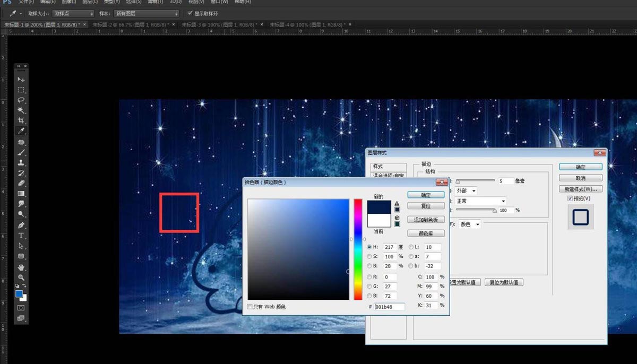Select the Lasso tool
This screenshot has width=637, height=364.
[x=21, y=100]
